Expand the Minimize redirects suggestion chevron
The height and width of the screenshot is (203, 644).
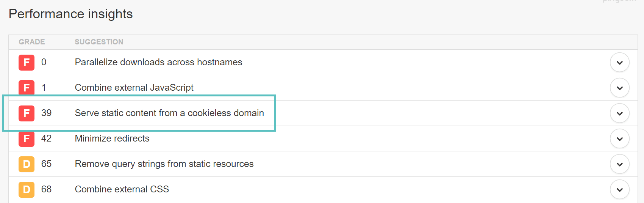(619, 138)
